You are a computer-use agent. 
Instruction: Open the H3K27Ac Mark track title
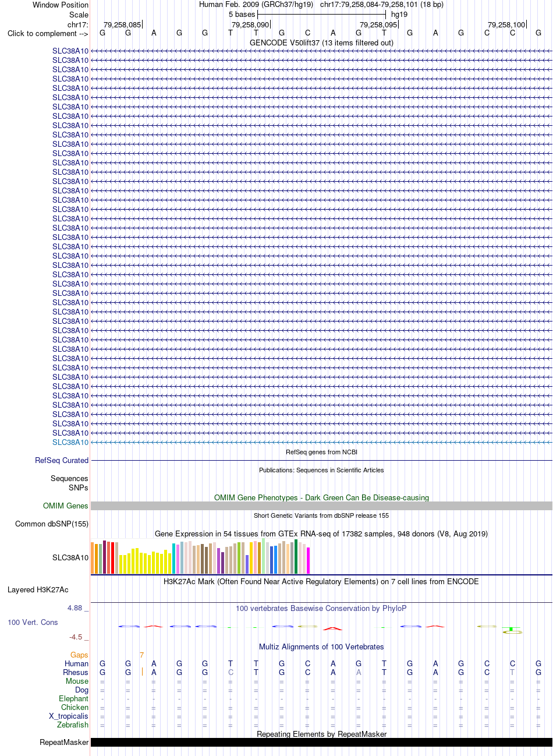coord(321,581)
